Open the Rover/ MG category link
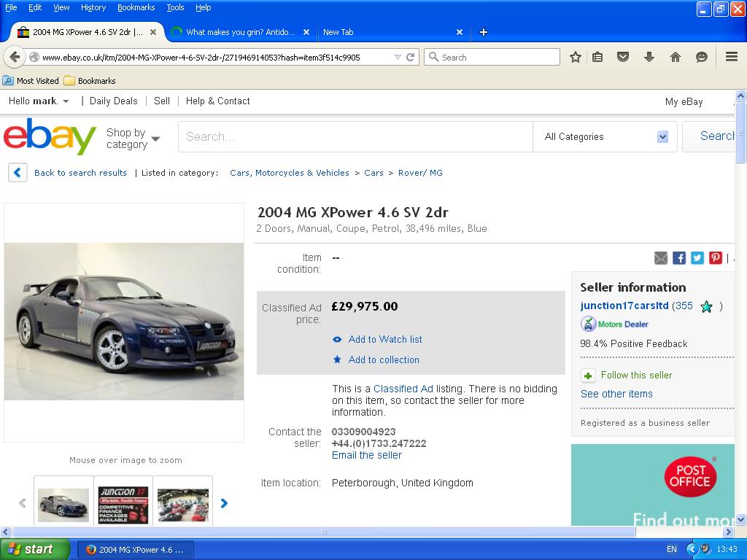 coord(420,173)
